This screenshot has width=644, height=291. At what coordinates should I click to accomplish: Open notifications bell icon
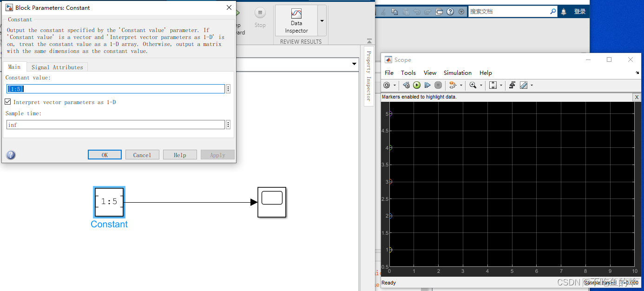click(564, 12)
